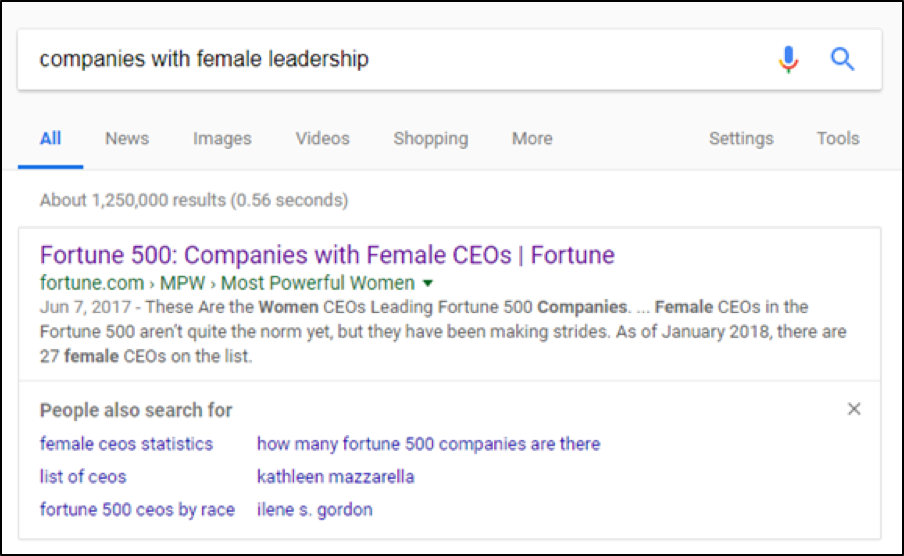
Task: Open the More search categories menu
Action: (x=532, y=138)
